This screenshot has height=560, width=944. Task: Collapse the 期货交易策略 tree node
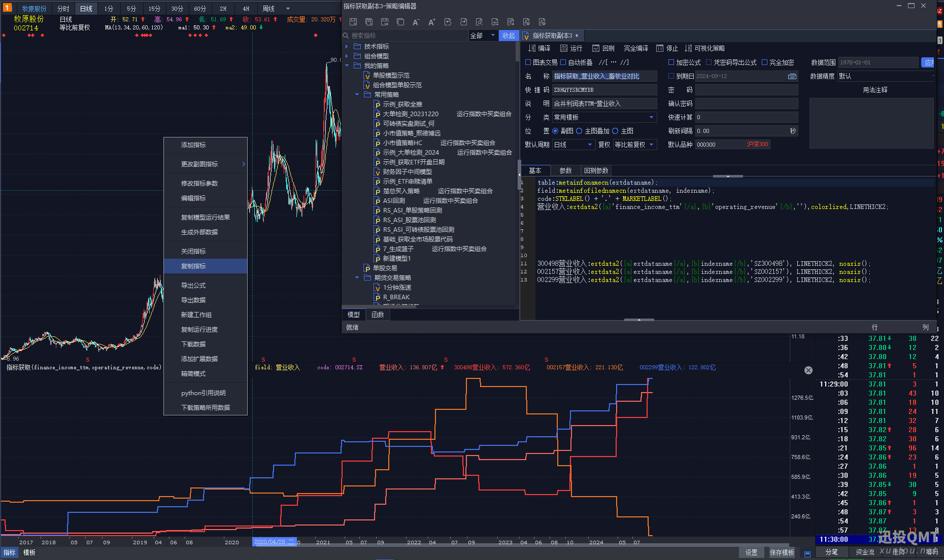point(357,277)
